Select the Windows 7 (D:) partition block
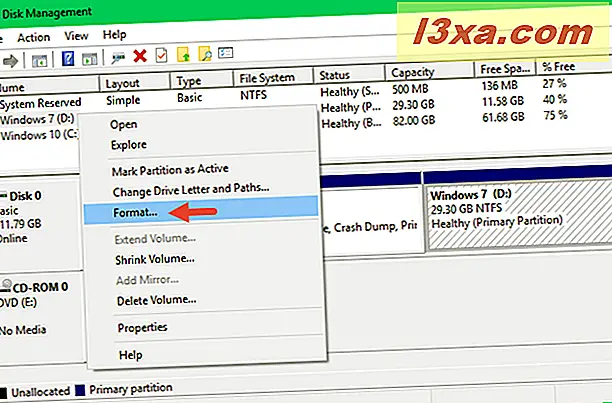612x403 pixels. pos(518,215)
